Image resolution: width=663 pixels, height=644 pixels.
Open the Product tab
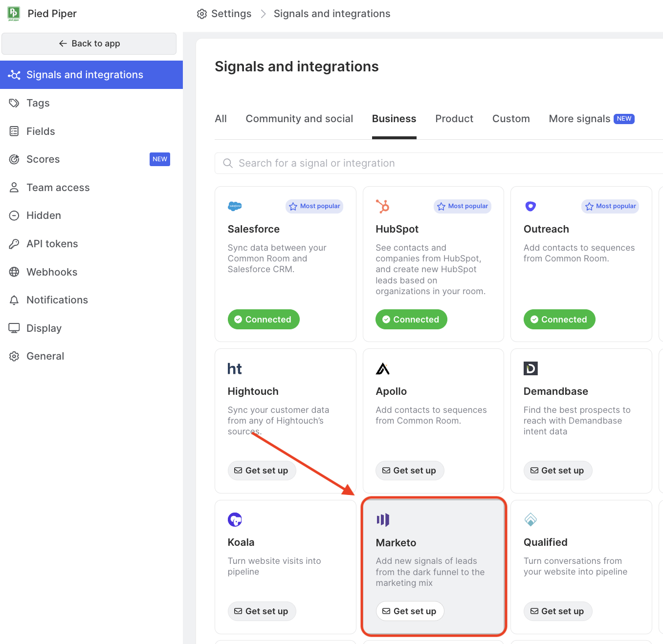click(x=454, y=119)
